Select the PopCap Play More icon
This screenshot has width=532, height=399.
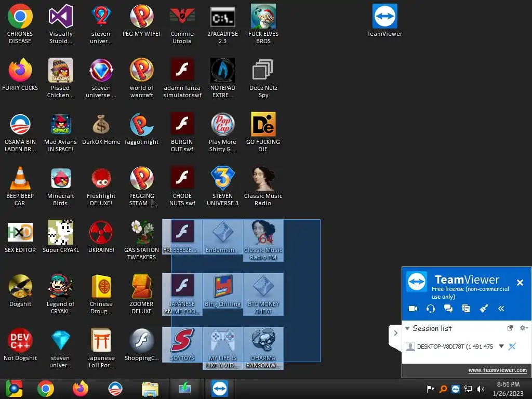222,132
